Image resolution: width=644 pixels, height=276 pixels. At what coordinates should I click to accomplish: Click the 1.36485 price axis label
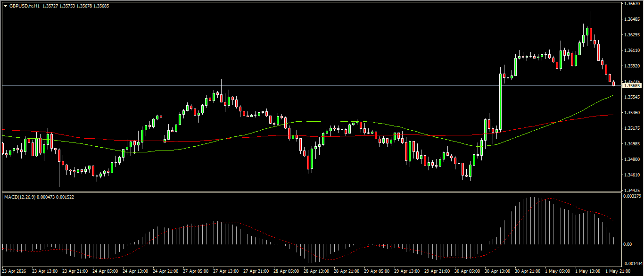631,19
